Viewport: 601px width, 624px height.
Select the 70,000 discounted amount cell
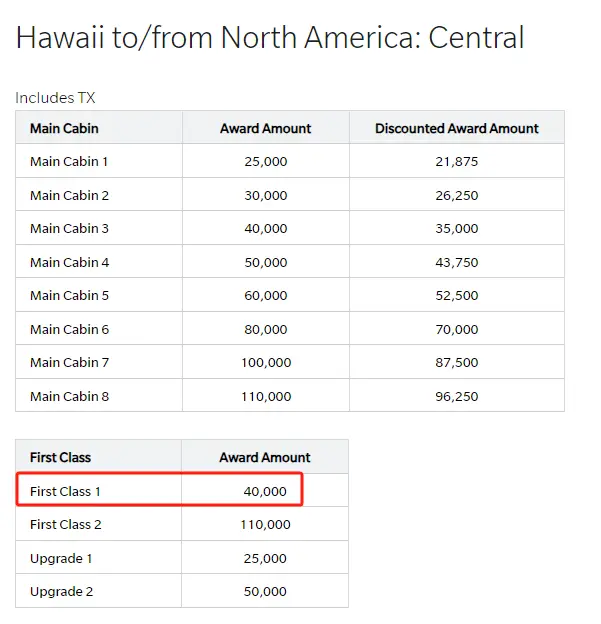click(x=456, y=329)
